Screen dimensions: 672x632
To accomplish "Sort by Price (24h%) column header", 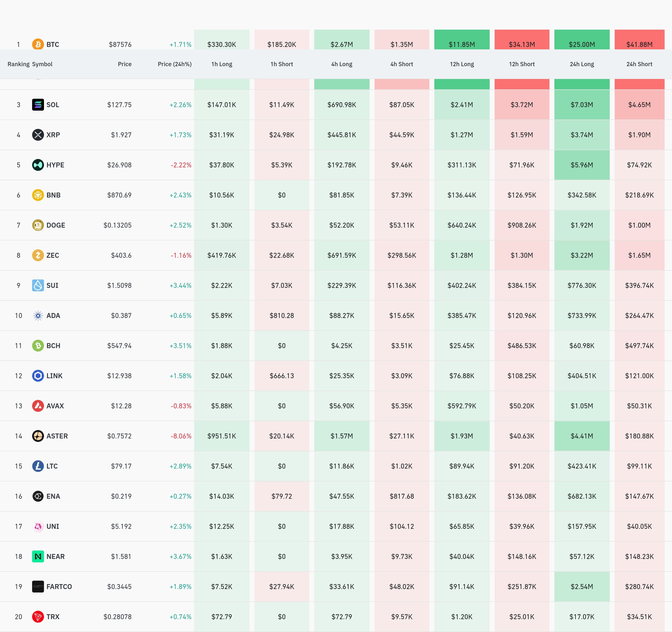I will pos(174,64).
